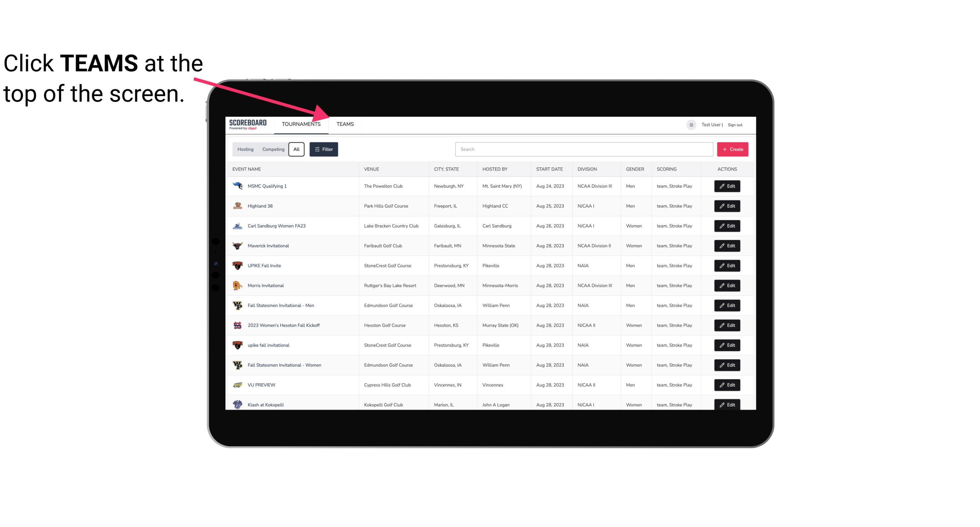980x527 pixels.
Task: Click the TEAMS navigation tab
Action: tap(344, 124)
